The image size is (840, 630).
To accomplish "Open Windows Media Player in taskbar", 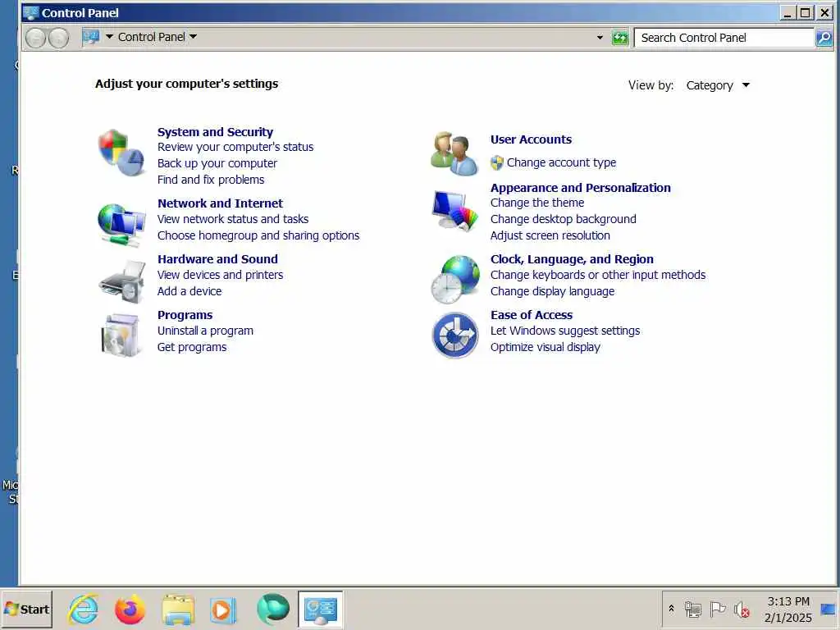I will tap(223, 609).
